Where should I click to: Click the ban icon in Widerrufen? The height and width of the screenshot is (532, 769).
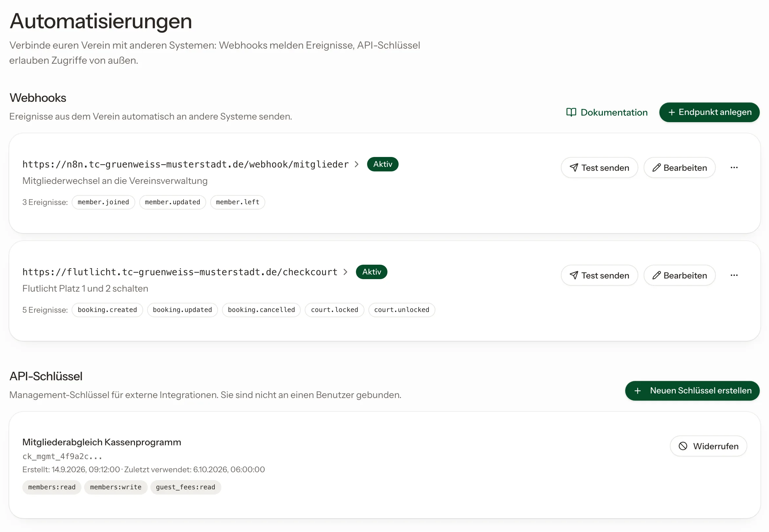(x=683, y=446)
